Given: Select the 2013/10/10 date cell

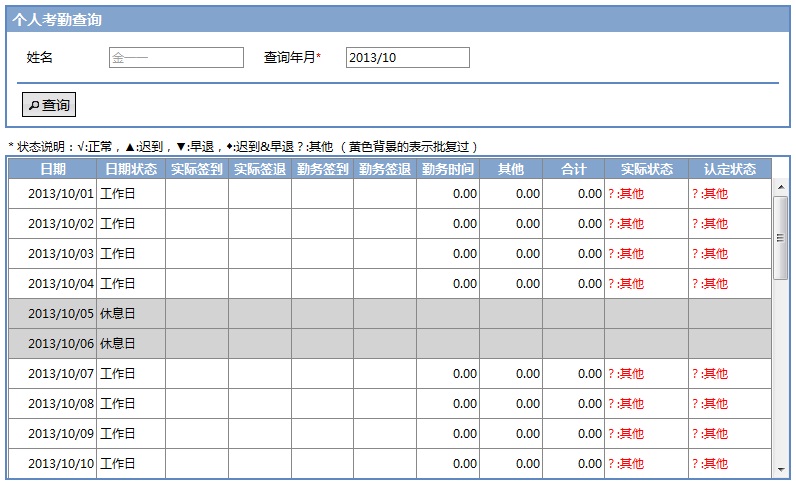Looking at the screenshot, I should (60, 464).
